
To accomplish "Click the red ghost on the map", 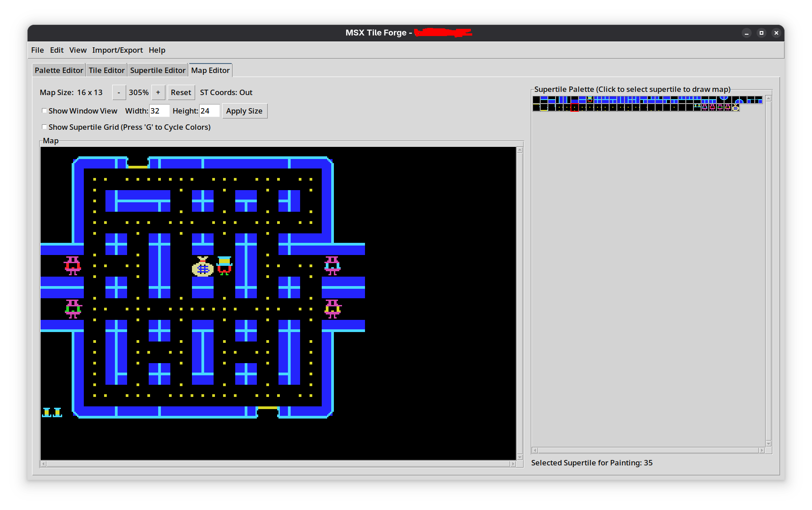I will [73, 266].
